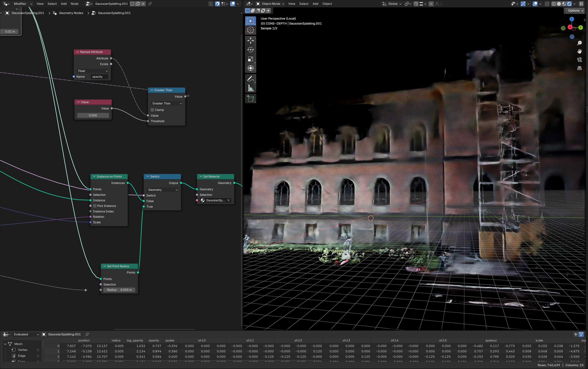Open the Object menu in 3D viewport
Viewport: 588px width, 369px height.
[x=327, y=4]
